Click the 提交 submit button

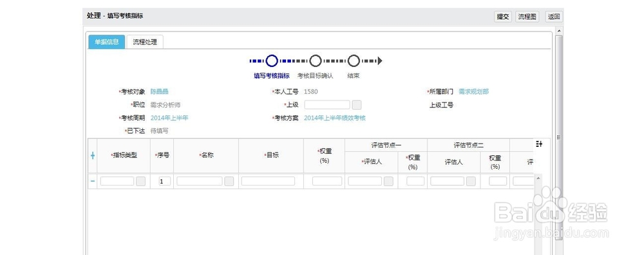pyautogui.click(x=503, y=17)
